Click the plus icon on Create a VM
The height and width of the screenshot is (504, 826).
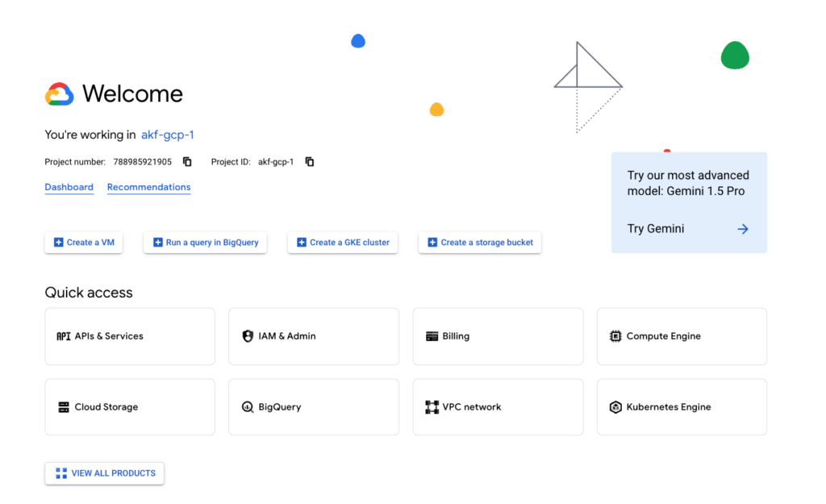[58, 242]
